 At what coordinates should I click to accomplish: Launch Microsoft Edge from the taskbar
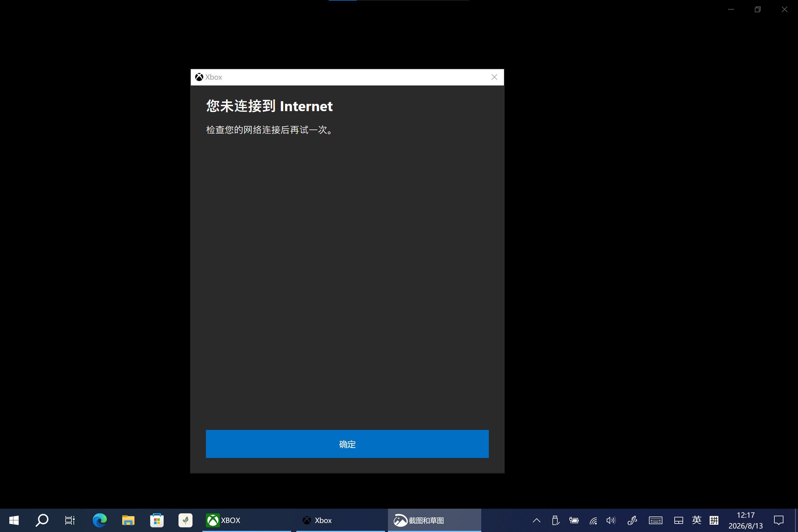point(99,520)
